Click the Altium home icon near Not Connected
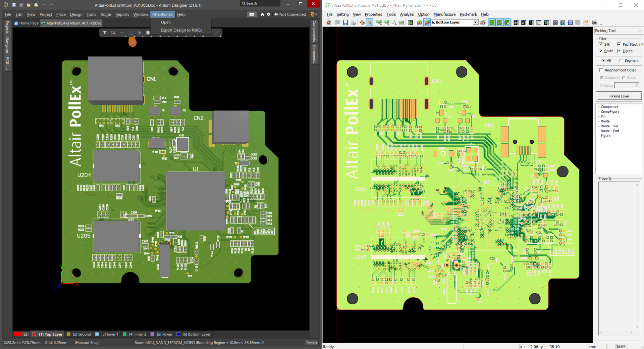 [262, 14]
